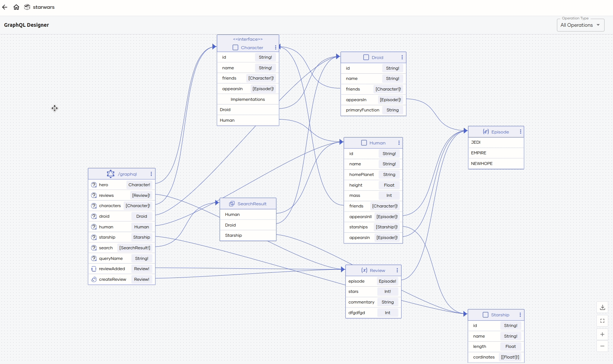Image resolution: width=613 pixels, height=364 pixels.
Task: Click the starwars package icon
Action: (27, 7)
